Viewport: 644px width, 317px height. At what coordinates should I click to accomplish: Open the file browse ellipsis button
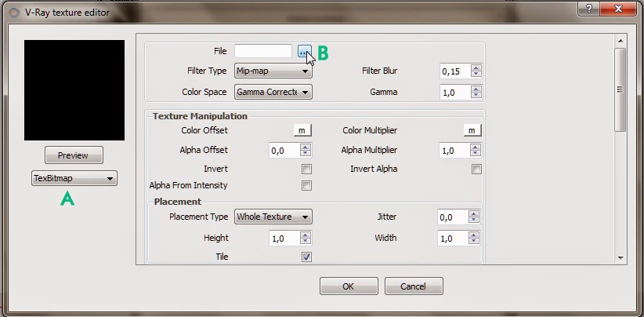(x=304, y=51)
